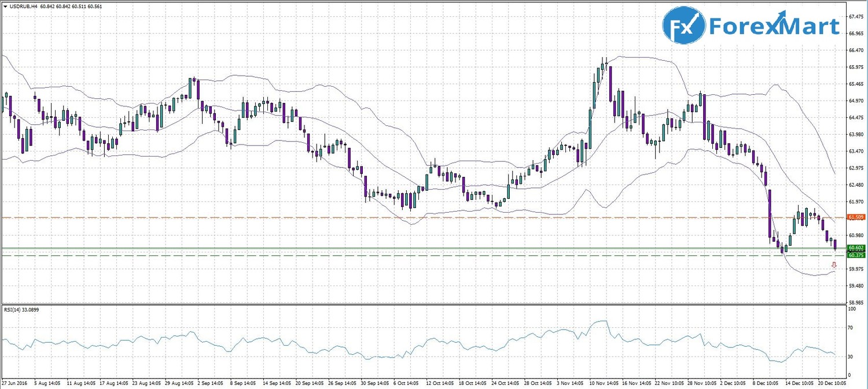The width and height of the screenshot is (868, 389).
Task: Click the 63.470 price axis label
Action: coord(856,151)
